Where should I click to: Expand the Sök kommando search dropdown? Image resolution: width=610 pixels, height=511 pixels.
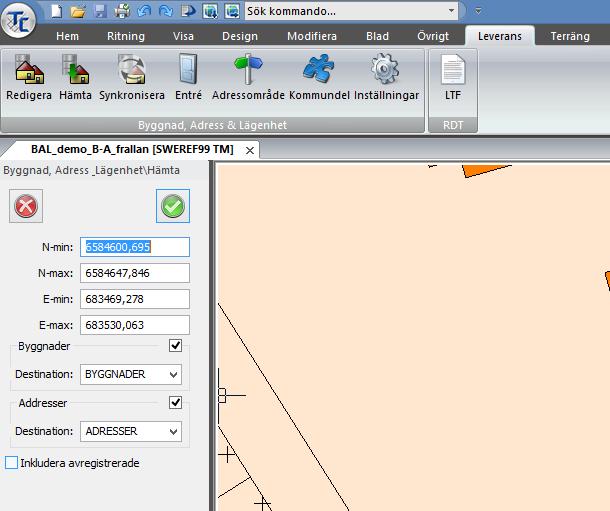[451, 11]
